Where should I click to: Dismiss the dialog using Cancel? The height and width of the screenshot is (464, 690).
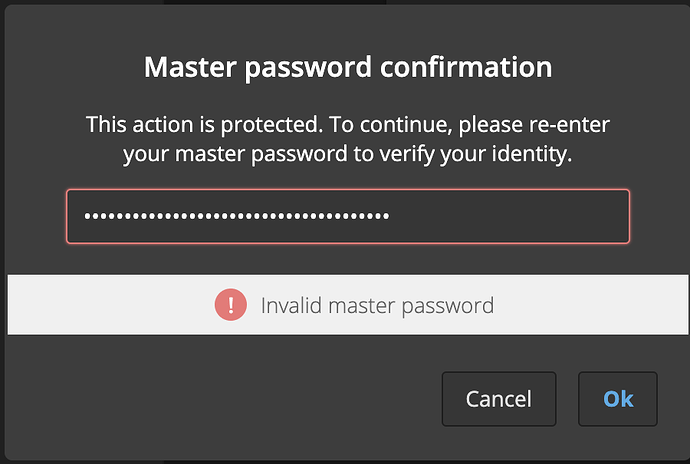tap(499, 399)
